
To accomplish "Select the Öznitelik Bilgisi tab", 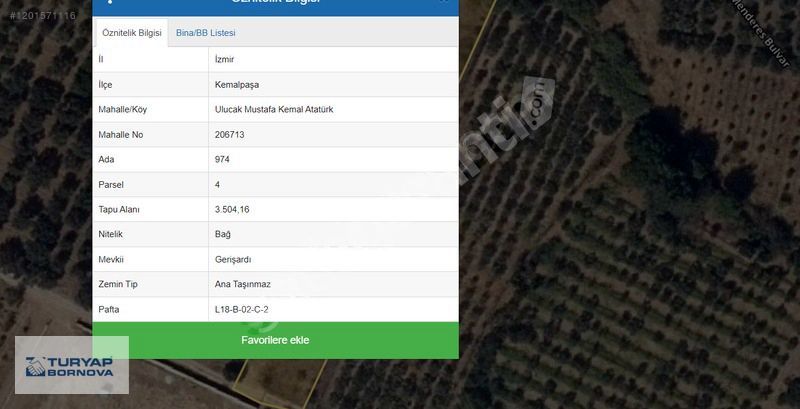I will [132, 33].
